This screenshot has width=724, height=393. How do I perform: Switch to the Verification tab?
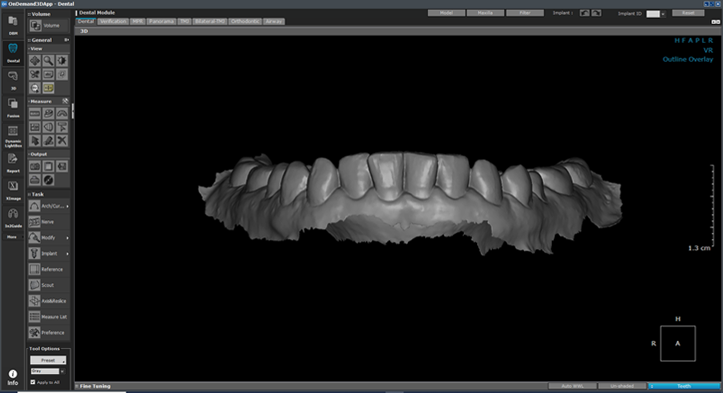click(x=113, y=22)
